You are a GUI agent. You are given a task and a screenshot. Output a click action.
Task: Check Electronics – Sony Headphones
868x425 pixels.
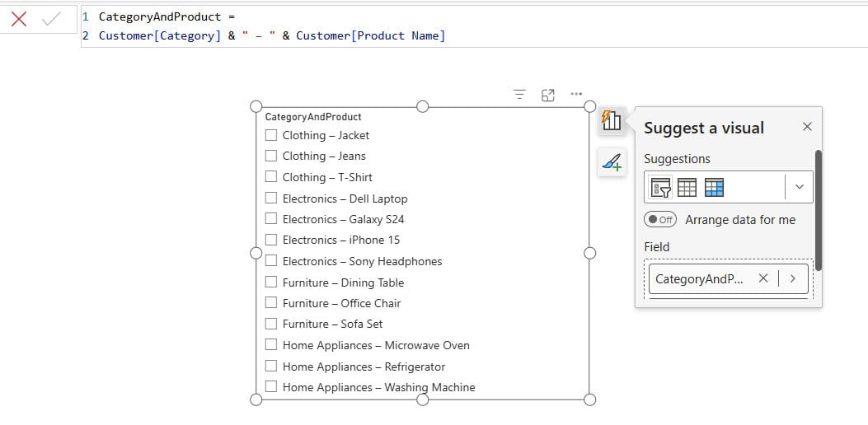[x=270, y=260]
